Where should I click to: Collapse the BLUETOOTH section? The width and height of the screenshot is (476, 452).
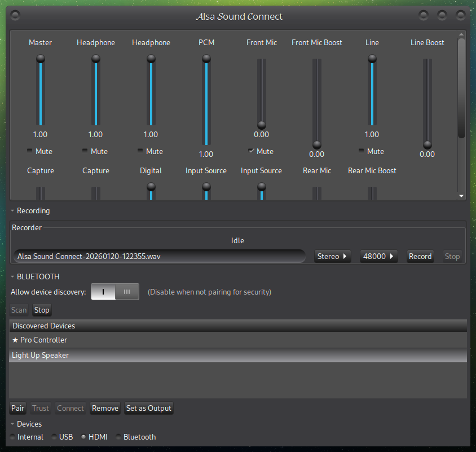(x=13, y=277)
